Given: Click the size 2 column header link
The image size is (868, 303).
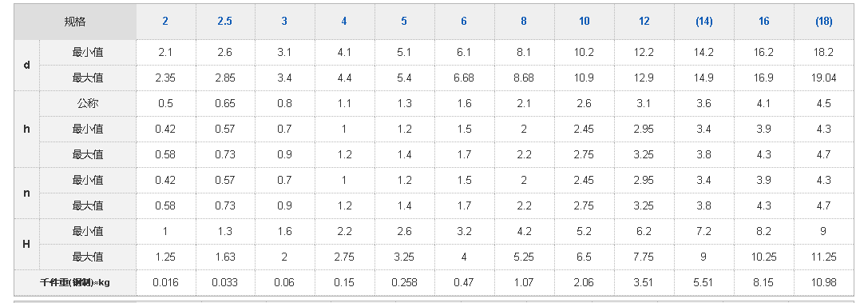Looking at the screenshot, I should pos(165,22).
